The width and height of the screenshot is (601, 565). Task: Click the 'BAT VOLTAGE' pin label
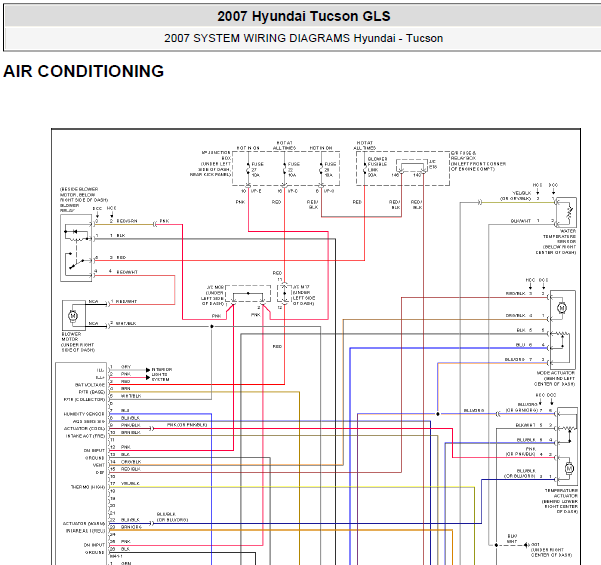tap(90, 385)
